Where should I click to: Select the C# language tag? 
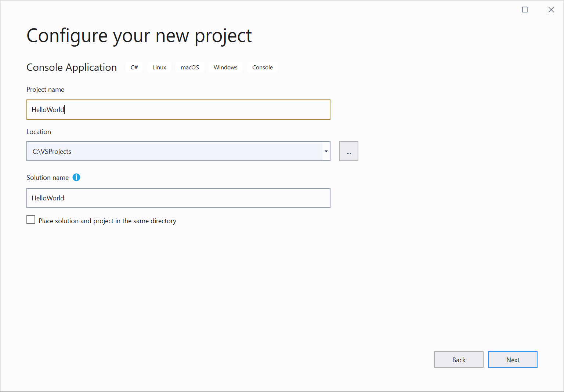[134, 67]
